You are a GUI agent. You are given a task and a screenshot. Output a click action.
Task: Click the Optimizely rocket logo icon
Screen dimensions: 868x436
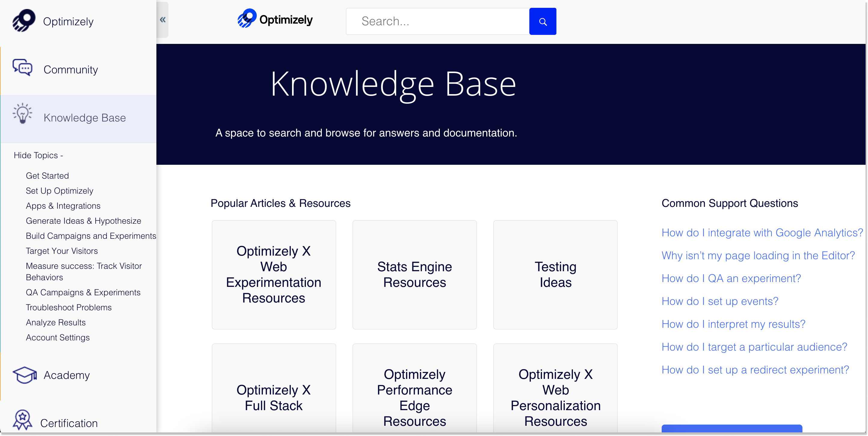coord(23,21)
